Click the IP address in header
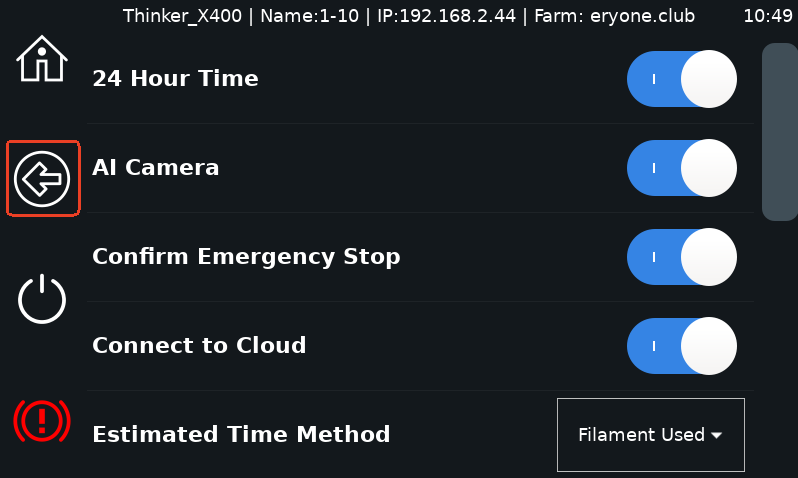 click(x=446, y=16)
